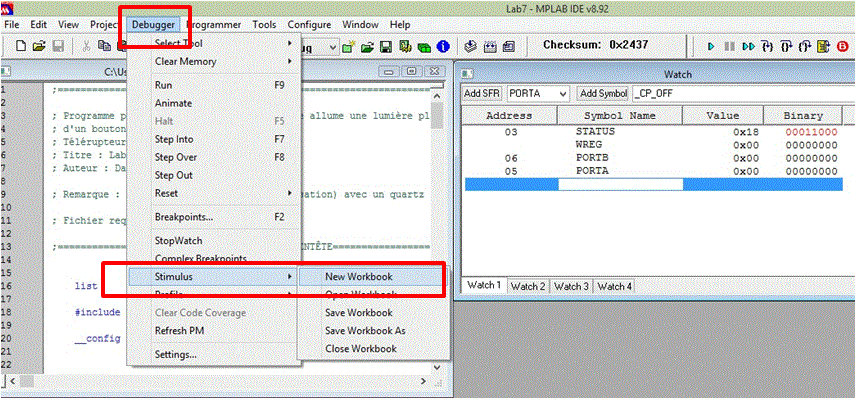Image resolution: width=856 pixels, height=399 pixels.
Task: Open the Edit menu
Action: 38,25
